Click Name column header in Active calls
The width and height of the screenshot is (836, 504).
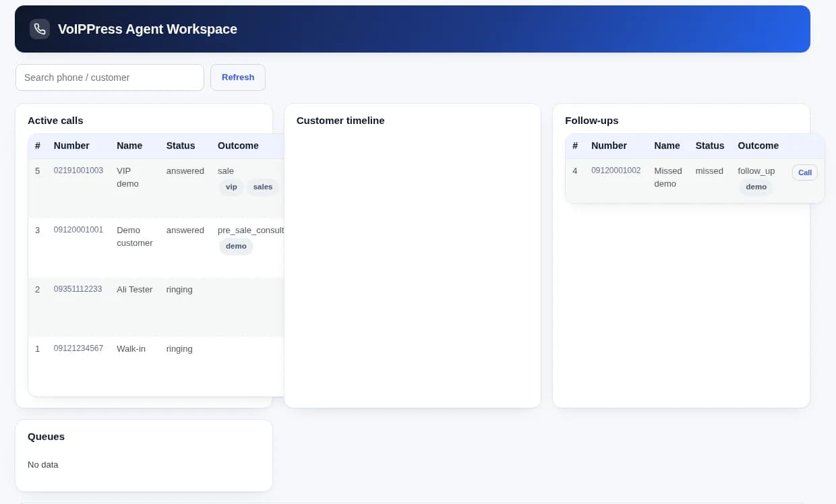click(x=129, y=146)
